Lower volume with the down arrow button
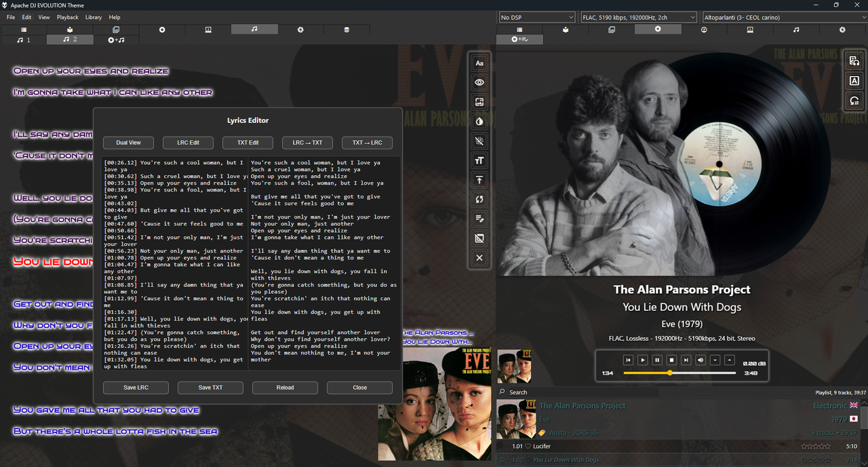The height and width of the screenshot is (467, 868). coord(715,360)
